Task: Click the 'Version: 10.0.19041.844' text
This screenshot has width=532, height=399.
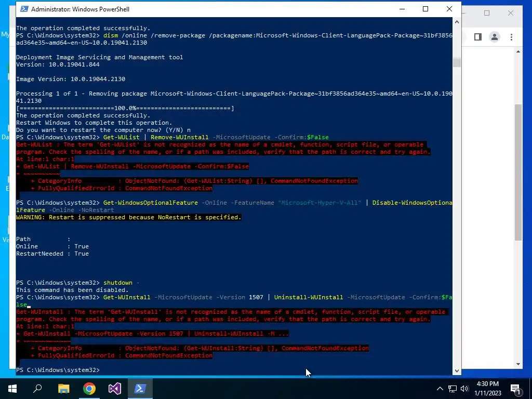Action: pyautogui.click(x=58, y=64)
